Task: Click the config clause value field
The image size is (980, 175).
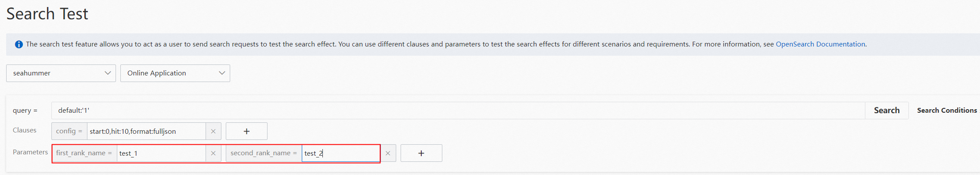Action: [146, 131]
